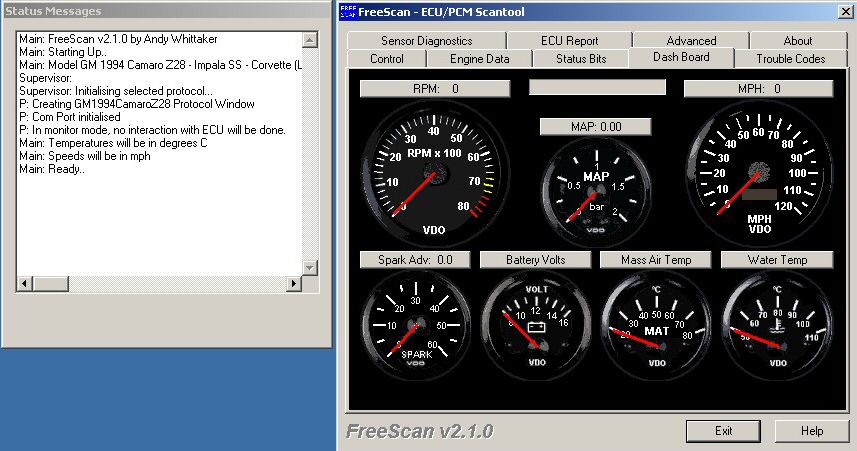Select the 'Speeds will be in mph' line

(x=85, y=156)
